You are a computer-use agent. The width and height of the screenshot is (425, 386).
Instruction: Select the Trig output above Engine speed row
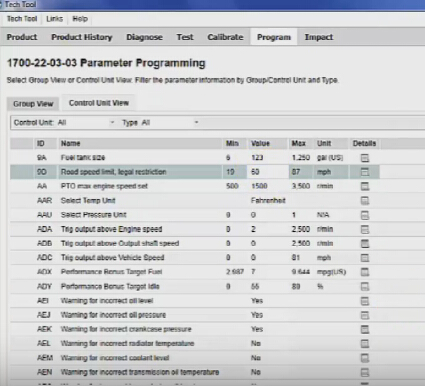[195, 229]
